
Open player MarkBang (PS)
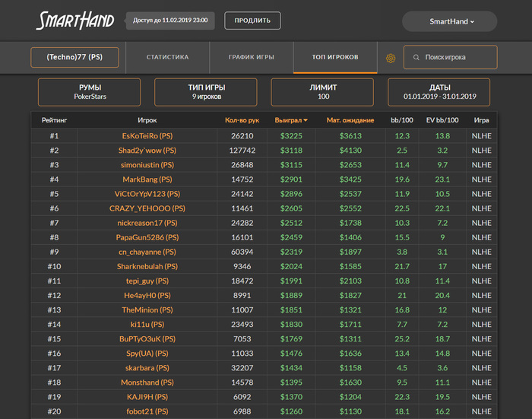[x=147, y=179]
